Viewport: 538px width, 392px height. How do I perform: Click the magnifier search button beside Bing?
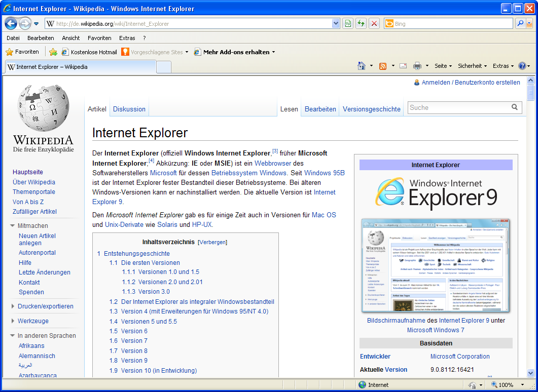pyautogui.click(x=520, y=24)
